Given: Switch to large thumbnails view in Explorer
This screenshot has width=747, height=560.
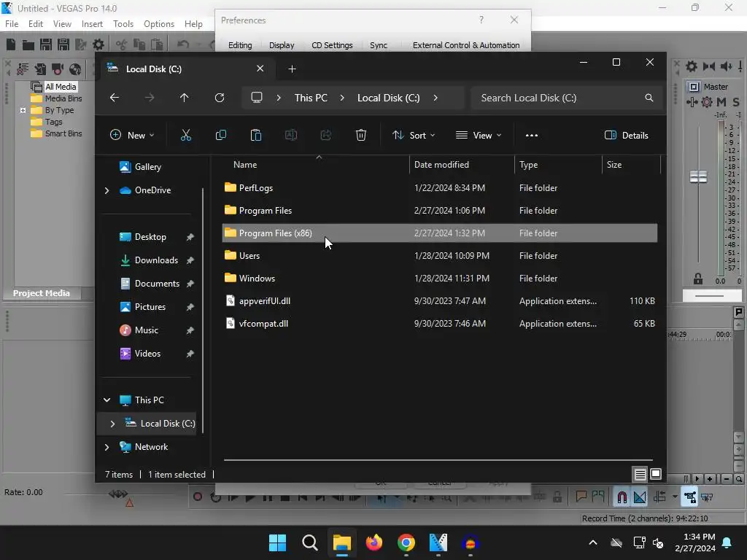Looking at the screenshot, I should [x=656, y=474].
